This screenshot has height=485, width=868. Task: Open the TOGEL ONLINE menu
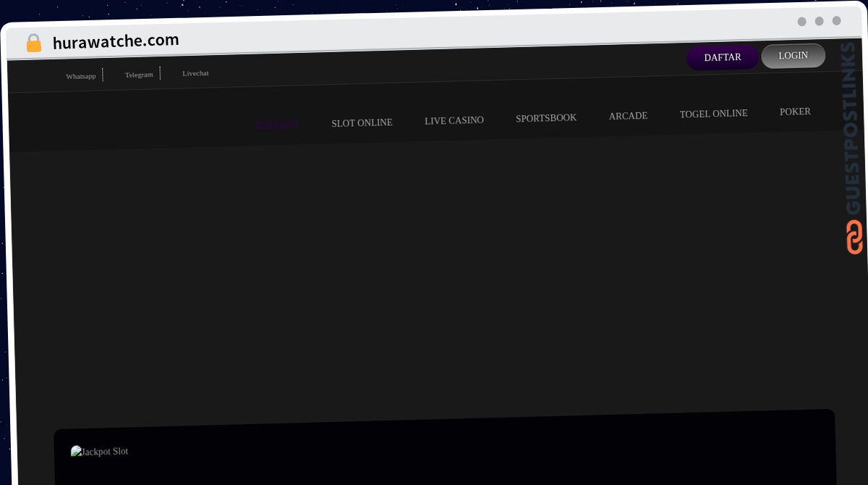(713, 114)
